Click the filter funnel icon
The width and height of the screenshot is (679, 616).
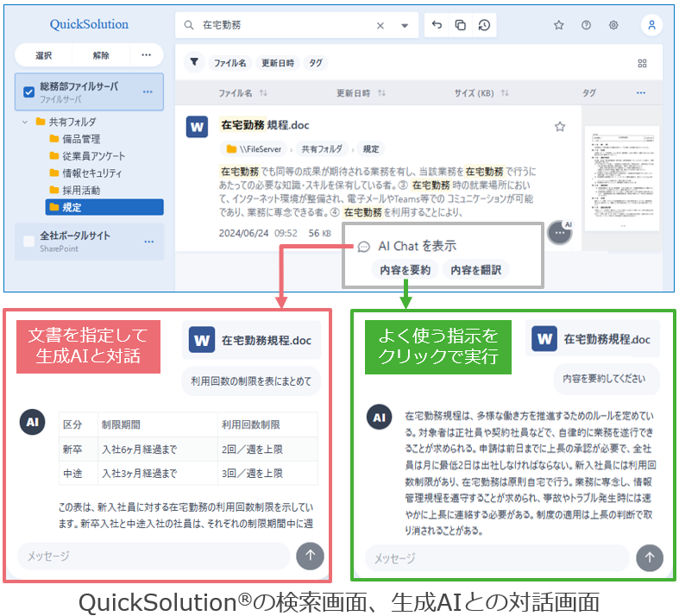[194, 62]
